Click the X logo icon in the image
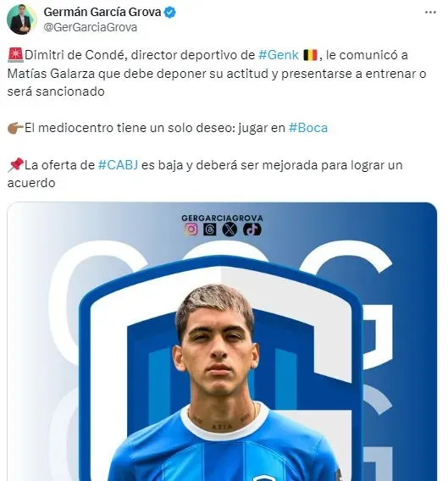 (230, 229)
